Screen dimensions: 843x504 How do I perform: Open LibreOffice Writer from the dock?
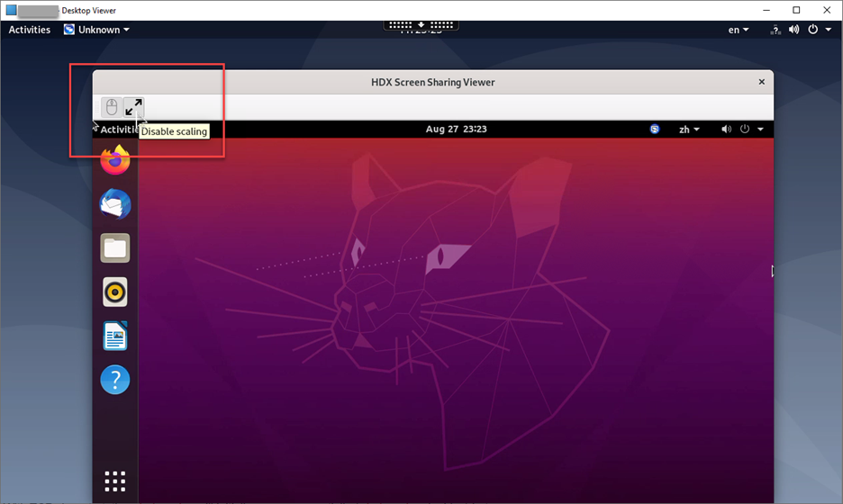coord(115,336)
